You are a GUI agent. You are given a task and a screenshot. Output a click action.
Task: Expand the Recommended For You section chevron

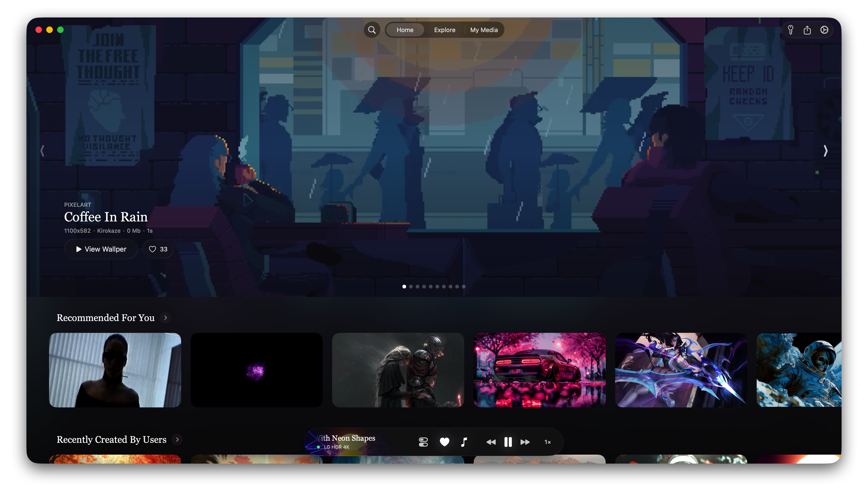[x=165, y=318]
